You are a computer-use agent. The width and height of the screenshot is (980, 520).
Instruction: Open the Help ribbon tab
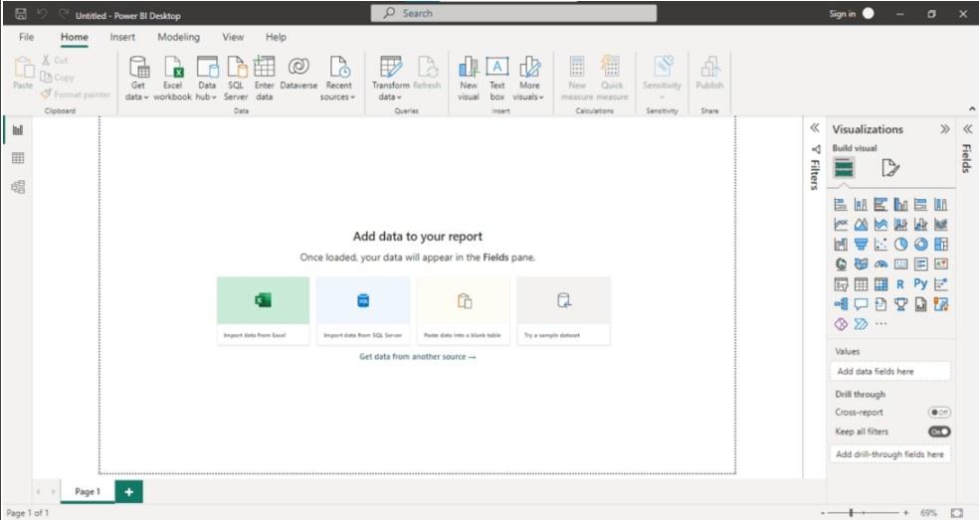click(x=276, y=37)
